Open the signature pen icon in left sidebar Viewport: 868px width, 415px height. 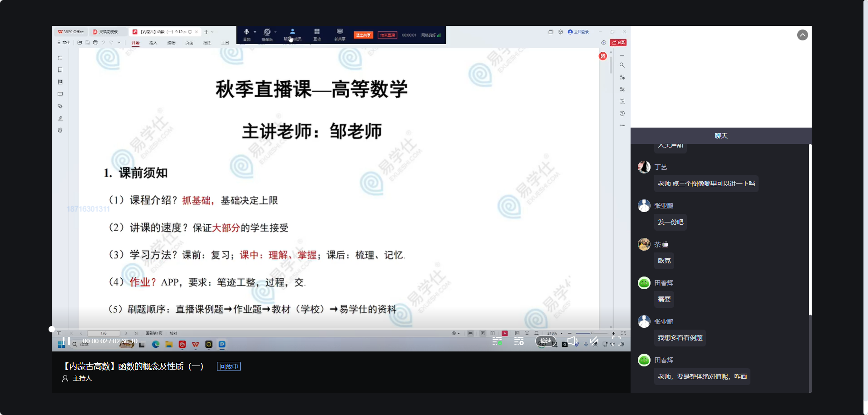point(60,118)
